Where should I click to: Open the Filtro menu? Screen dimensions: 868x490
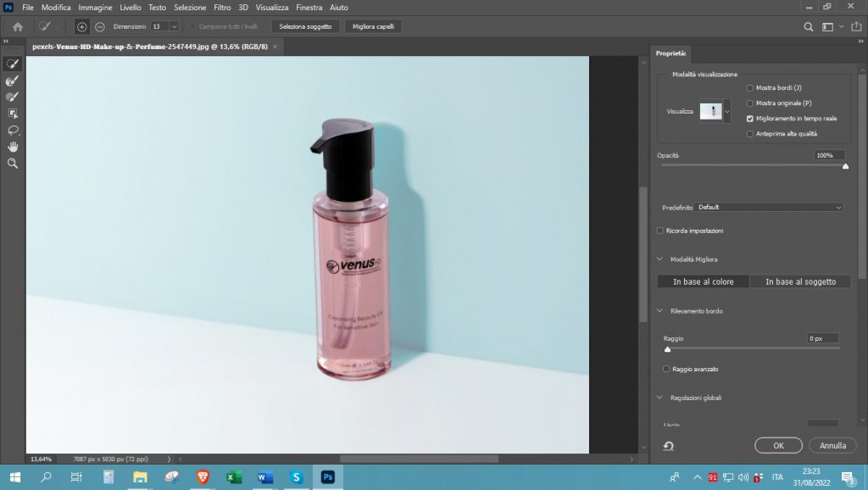(x=222, y=7)
